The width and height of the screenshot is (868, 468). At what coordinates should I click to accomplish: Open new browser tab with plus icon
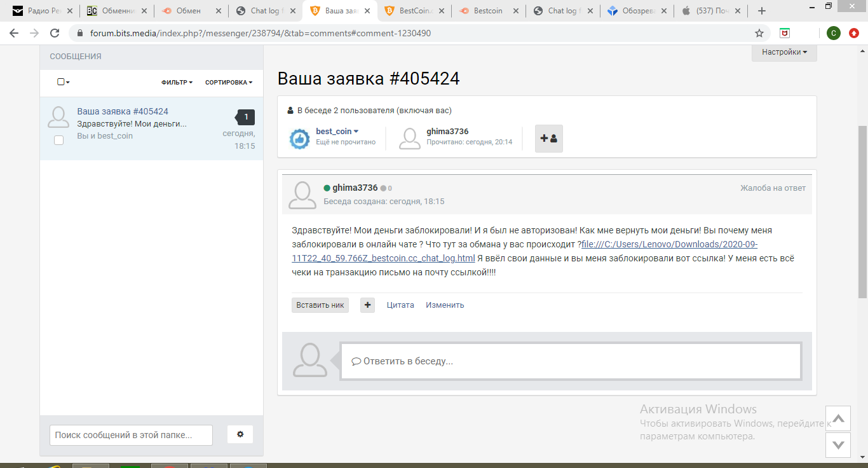pos(762,11)
